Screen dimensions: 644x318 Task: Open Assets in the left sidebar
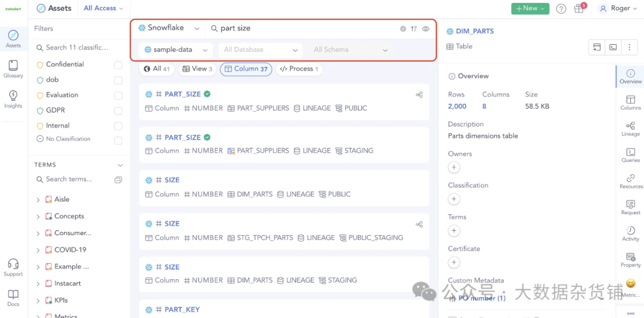(x=13, y=39)
